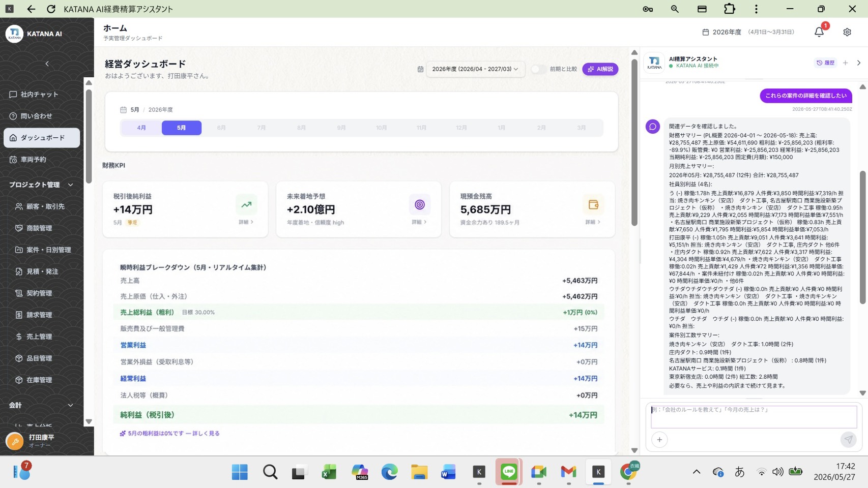Open the three-dot app menu
Screen dimensions: 868x488
[x=756, y=9]
